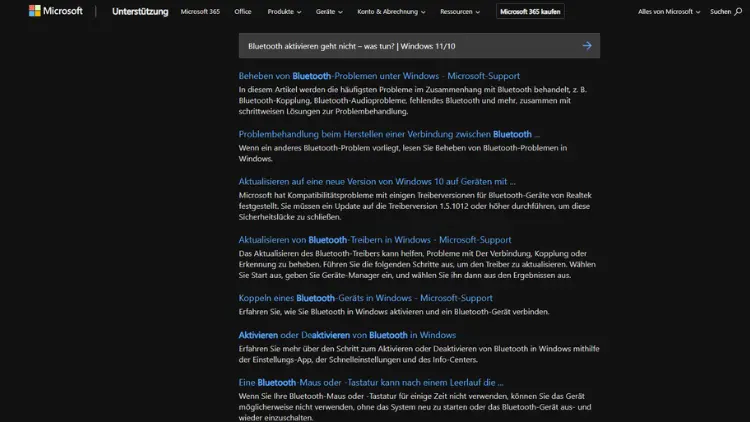
Task: Open the Unterstützung home link
Action: click(140, 12)
